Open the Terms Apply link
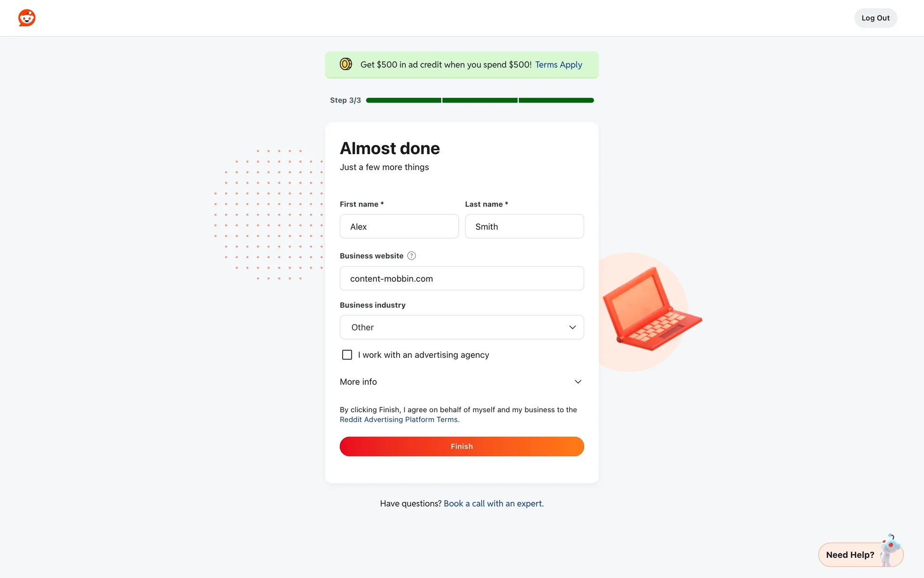924x578 pixels. pos(558,65)
